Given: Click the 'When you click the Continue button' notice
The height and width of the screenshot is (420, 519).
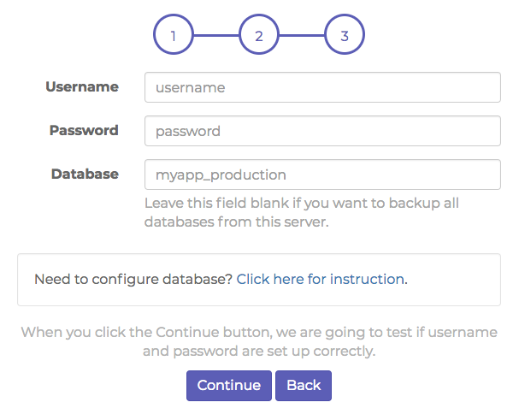Looking at the screenshot, I should (259, 332).
